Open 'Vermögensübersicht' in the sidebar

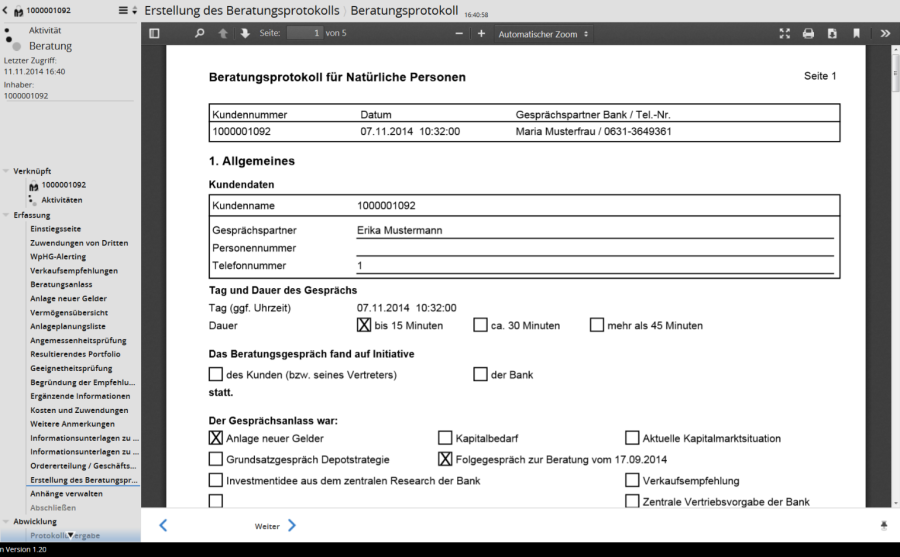click(x=69, y=313)
